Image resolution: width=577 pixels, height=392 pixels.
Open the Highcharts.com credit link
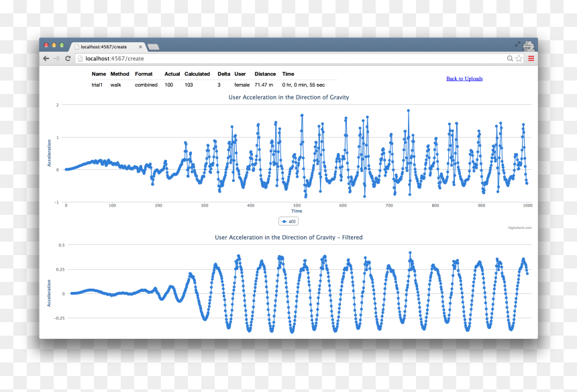tap(519, 228)
